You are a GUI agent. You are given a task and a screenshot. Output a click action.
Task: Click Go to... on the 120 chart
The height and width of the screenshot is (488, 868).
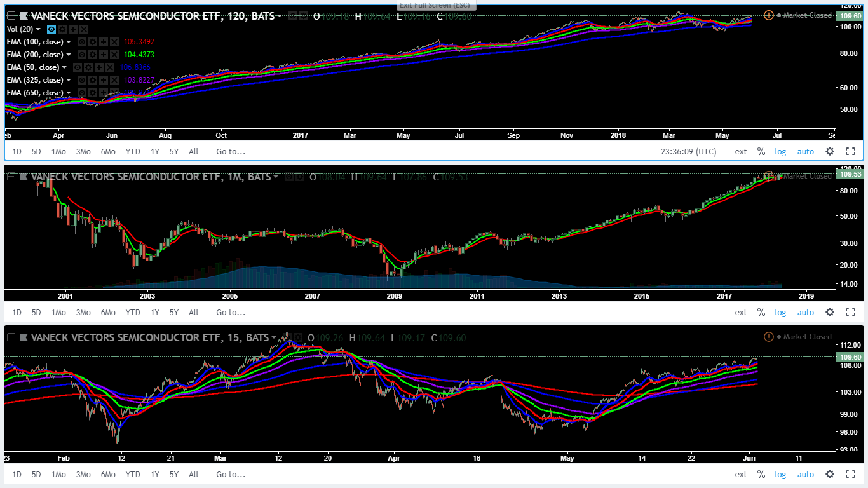tap(231, 151)
